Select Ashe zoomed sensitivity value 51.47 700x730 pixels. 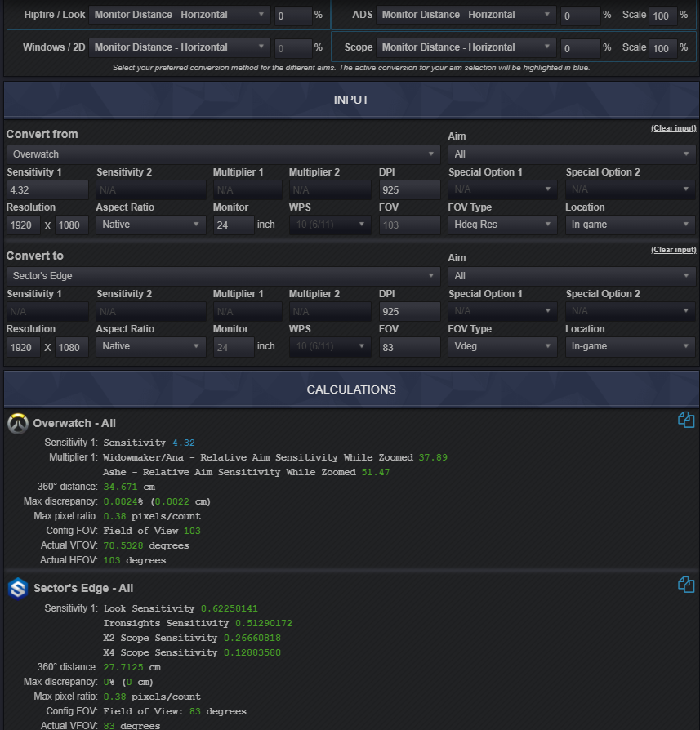click(x=376, y=472)
